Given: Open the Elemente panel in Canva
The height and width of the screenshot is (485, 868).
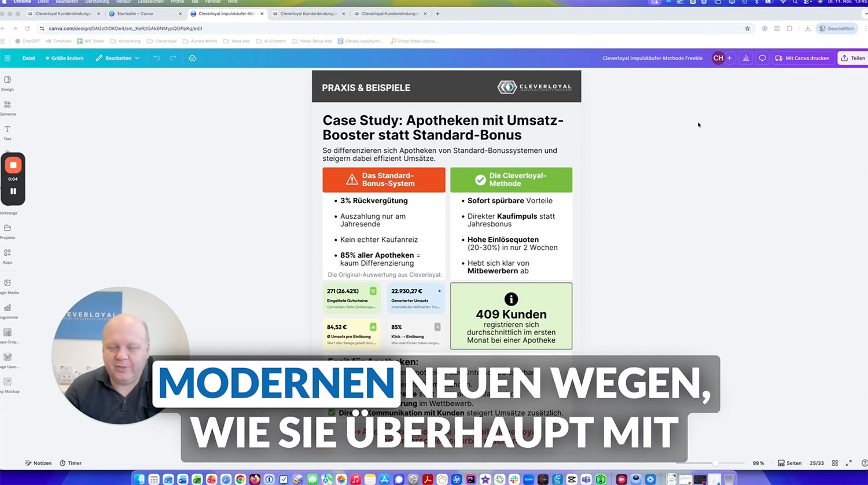Looking at the screenshot, I should [x=8, y=108].
